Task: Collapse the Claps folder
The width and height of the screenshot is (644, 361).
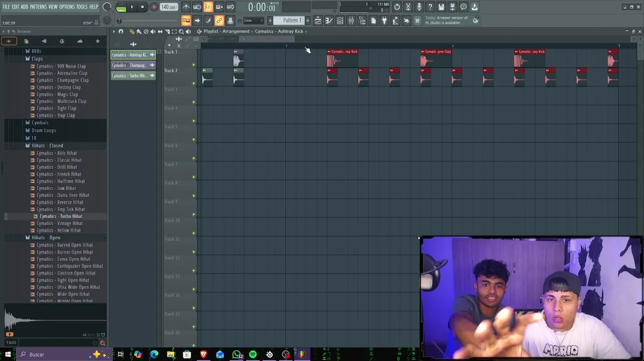Action: pyautogui.click(x=37, y=59)
